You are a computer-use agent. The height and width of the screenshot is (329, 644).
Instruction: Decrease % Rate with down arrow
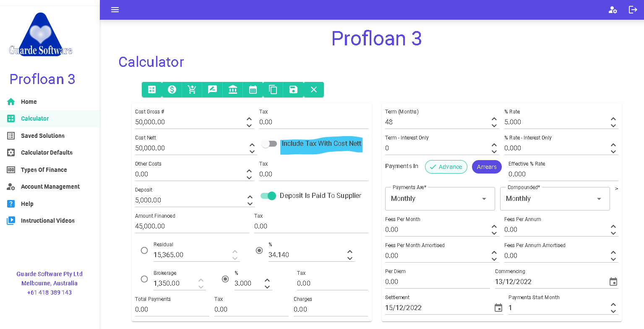pyautogui.click(x=613, y=126)
